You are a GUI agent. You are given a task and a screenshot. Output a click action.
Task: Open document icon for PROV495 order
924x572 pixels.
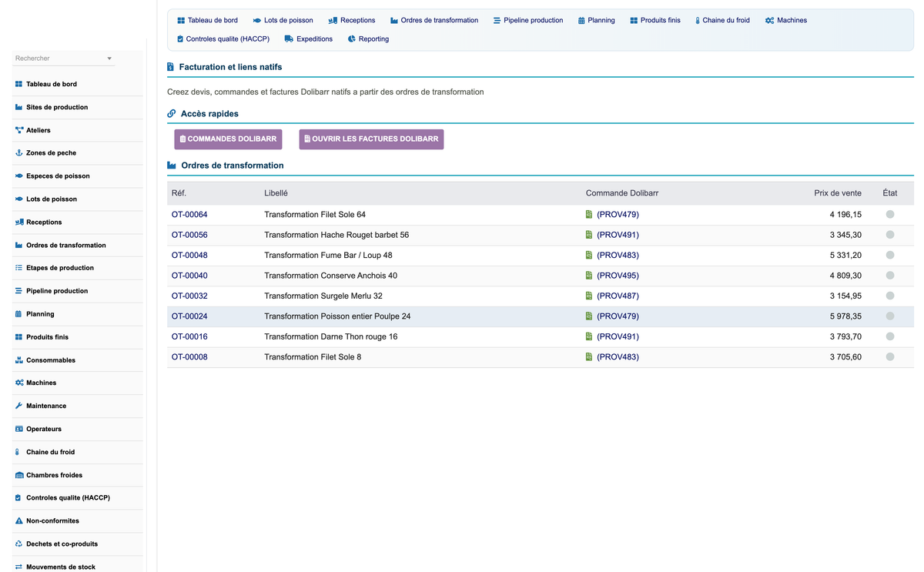pos(589,276)
